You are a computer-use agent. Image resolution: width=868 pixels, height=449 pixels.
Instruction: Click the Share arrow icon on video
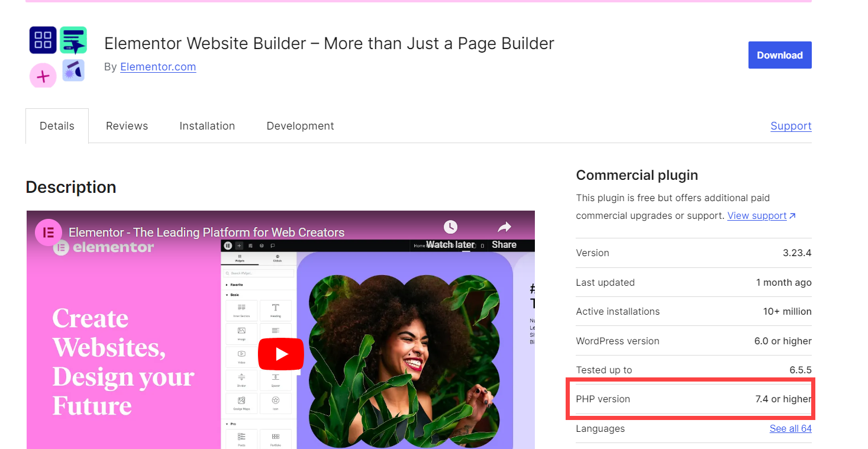pyautogui.click(x=504, y=227)
